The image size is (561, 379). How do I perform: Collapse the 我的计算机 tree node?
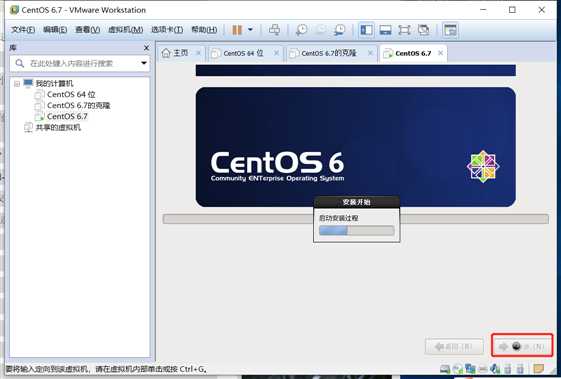[17, 84]
